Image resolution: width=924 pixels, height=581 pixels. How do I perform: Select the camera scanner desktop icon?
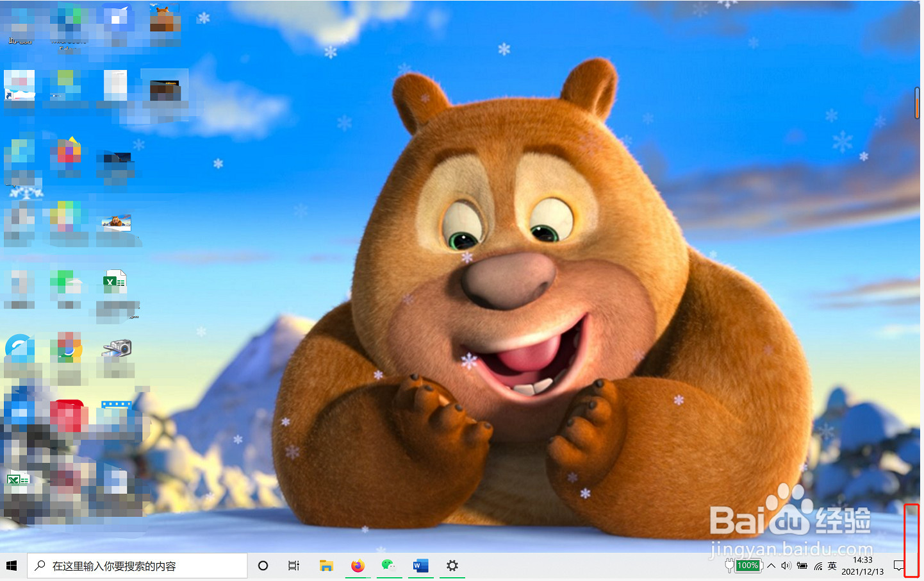(117, 348)
